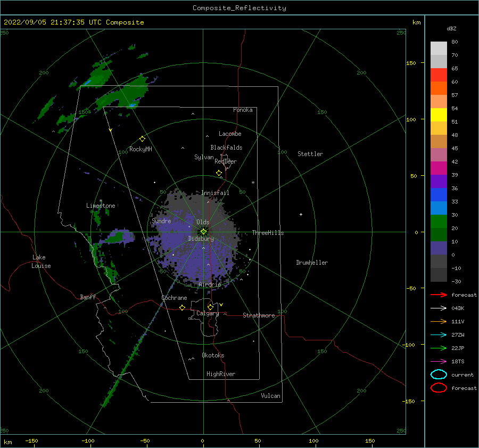Click the current legend label
Viewport: 479px width, 448px height.
pos(463,374)
